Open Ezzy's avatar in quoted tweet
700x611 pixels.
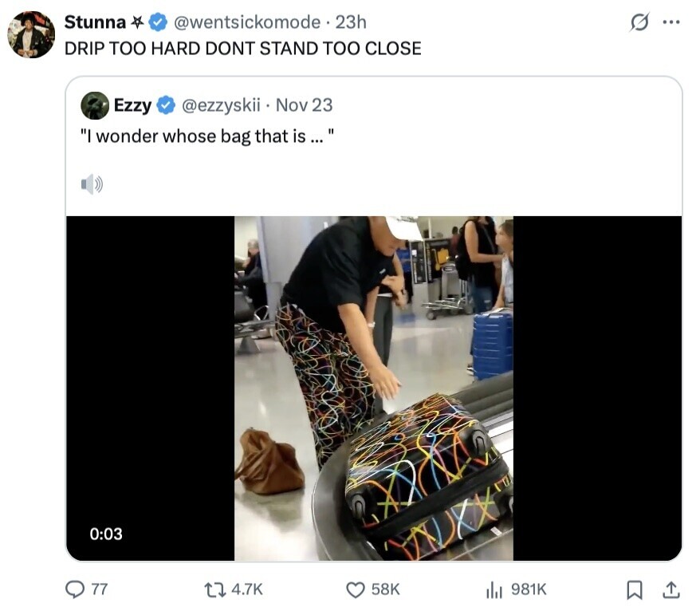[95, 105]
